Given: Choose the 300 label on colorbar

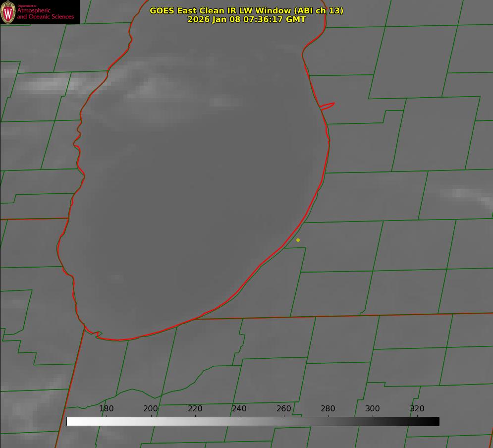Looking at the screenshot, I should tap(372, 409).
